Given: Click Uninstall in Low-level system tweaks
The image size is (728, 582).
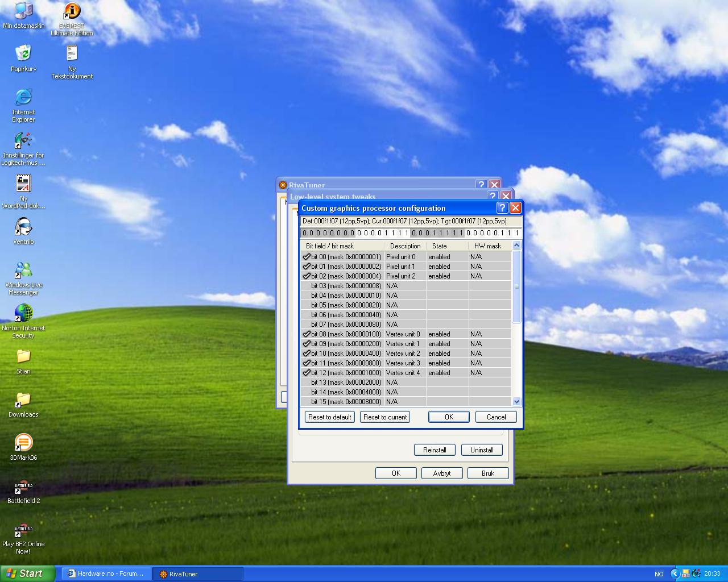Looking at the screenshot, I should pyautogui.click(x=482, y=450).
